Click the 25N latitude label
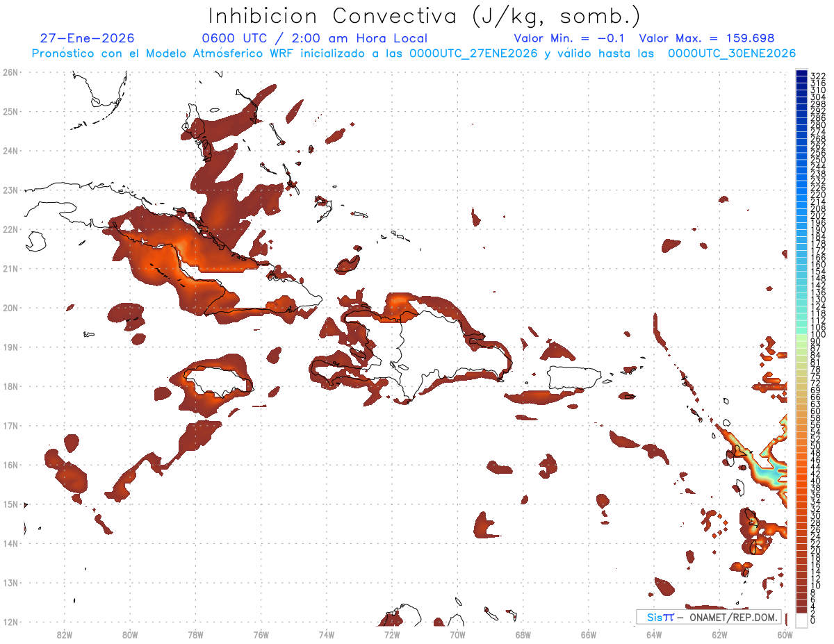834x644 pixels. point(10,111)
